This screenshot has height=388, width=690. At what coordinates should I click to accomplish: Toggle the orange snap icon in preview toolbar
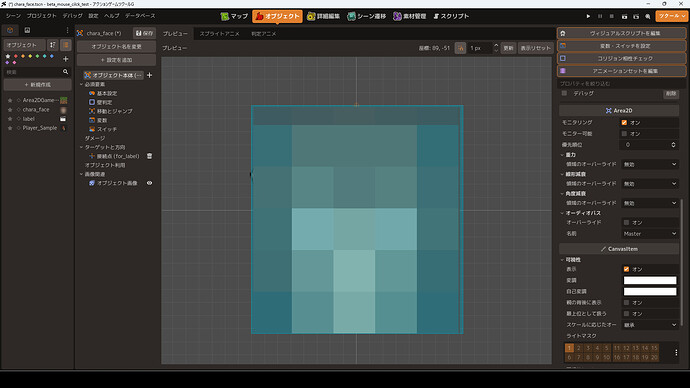tap(460, 48)
